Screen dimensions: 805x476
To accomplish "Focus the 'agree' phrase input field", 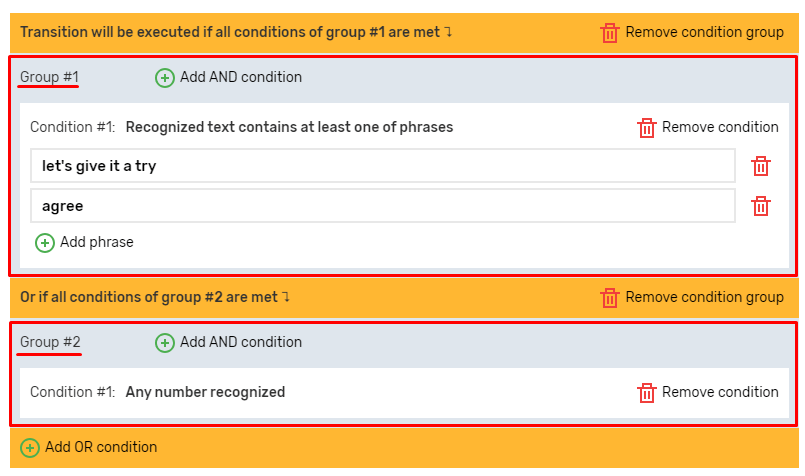I will pyautogui.click(x=383, y=206).
